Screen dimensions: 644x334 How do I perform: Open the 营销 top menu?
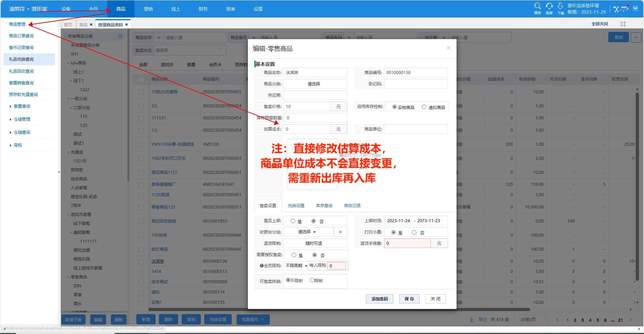click(148, 9)
